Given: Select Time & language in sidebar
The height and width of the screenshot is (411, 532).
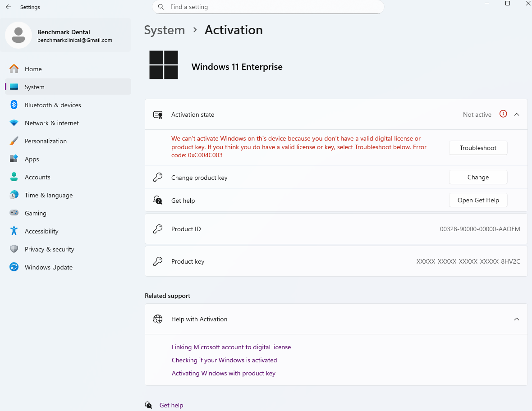Looking at the screenshot, I should click(x=48, y=195).
